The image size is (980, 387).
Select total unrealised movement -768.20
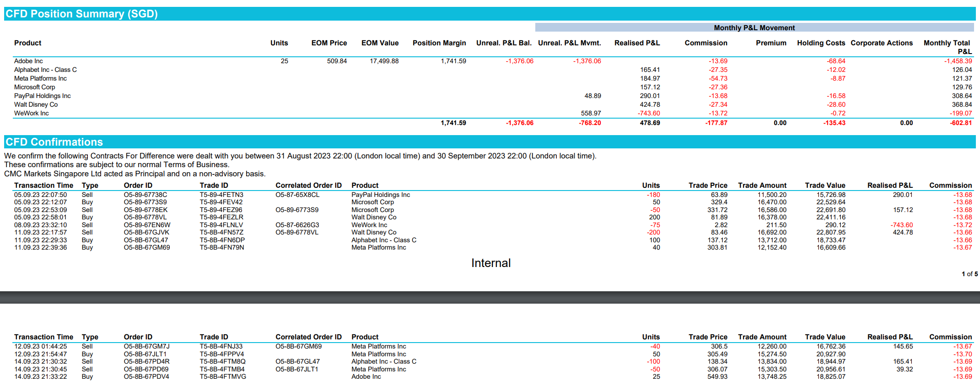click(x=590, y=123)
